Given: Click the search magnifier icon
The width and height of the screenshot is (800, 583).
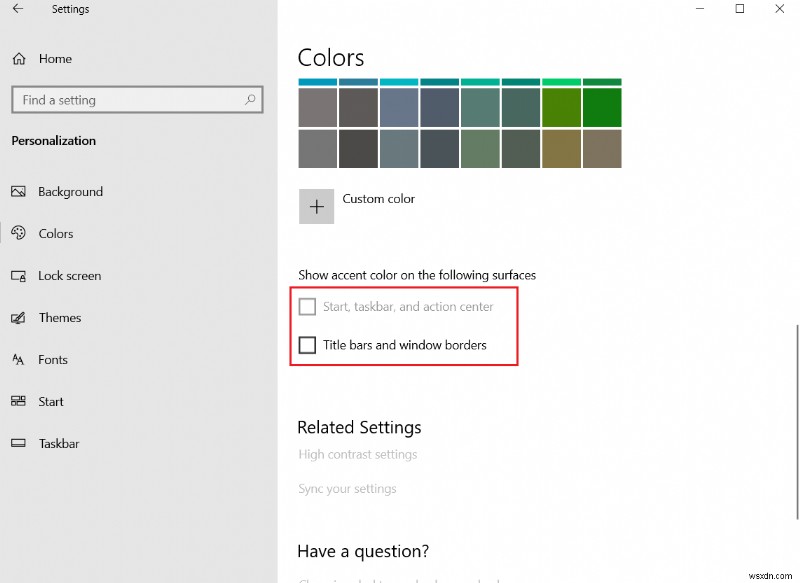Looking at the screenshot, I should [250, 100].
